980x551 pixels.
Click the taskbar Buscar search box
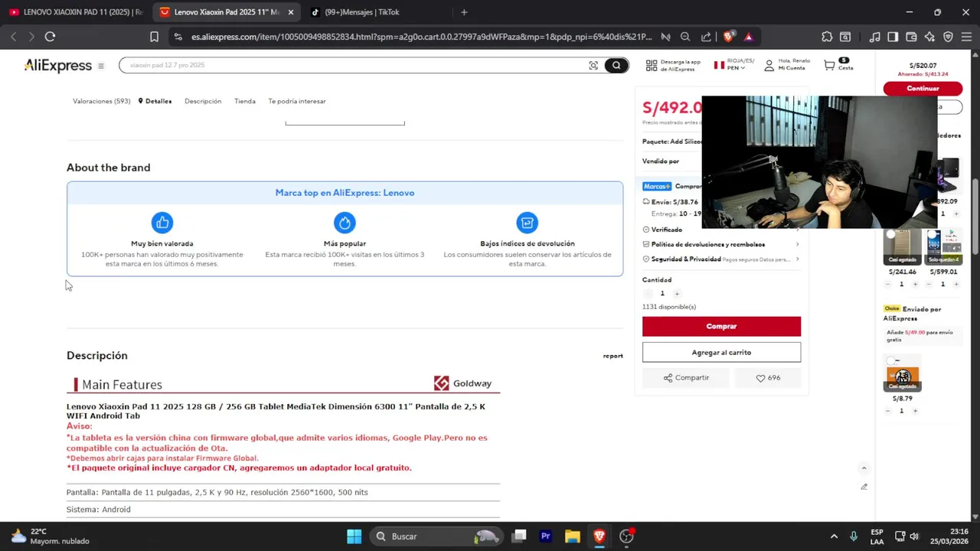pyautogui.click(x=436, y=536)
